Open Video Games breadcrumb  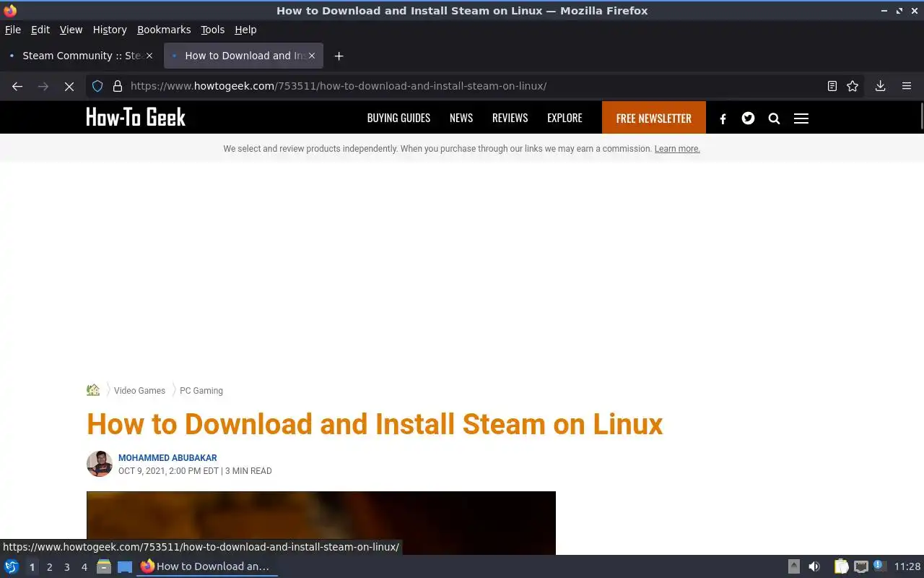click(139, 391)
